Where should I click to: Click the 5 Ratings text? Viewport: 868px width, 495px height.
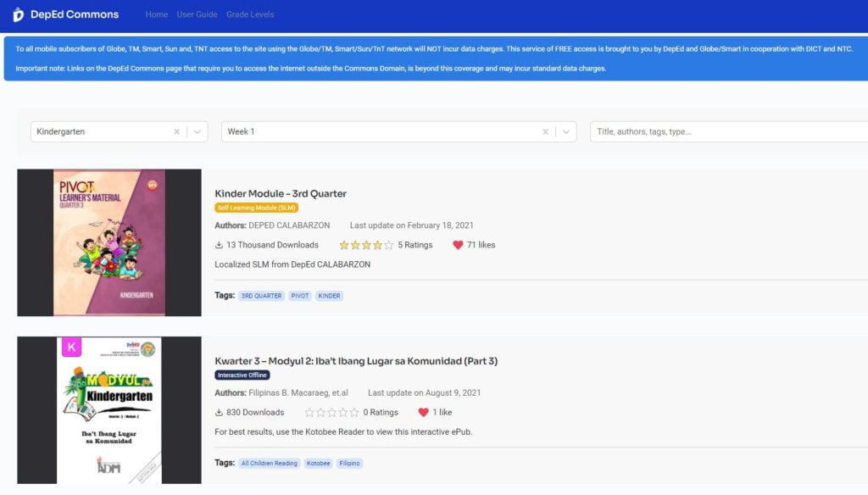(x=415, y=245)
